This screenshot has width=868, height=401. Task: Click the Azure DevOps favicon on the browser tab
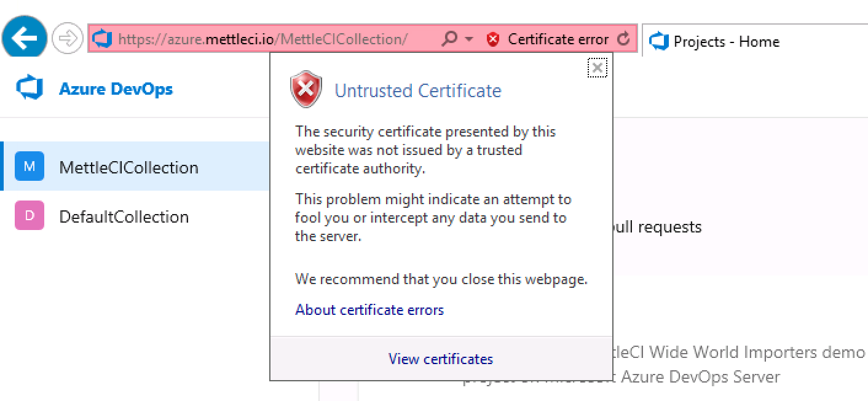660,41
